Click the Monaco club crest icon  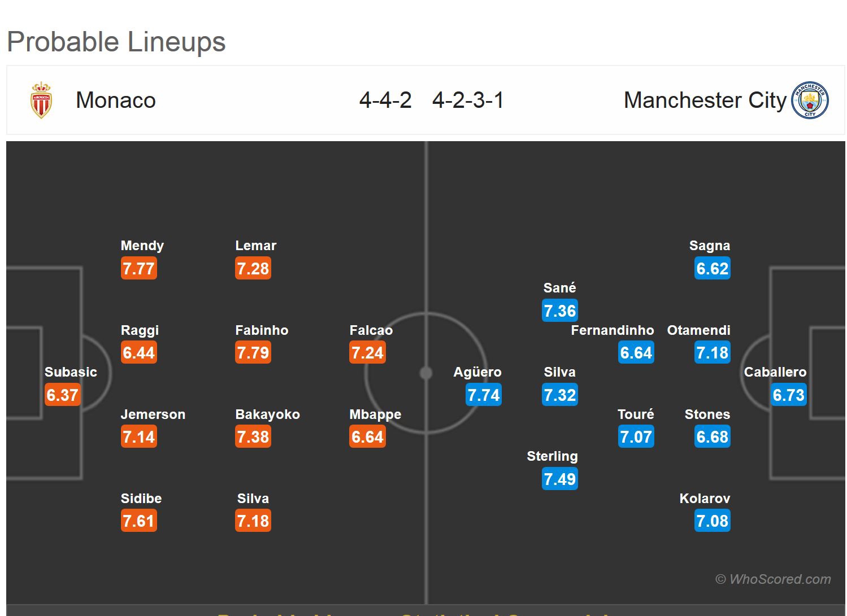41,100
